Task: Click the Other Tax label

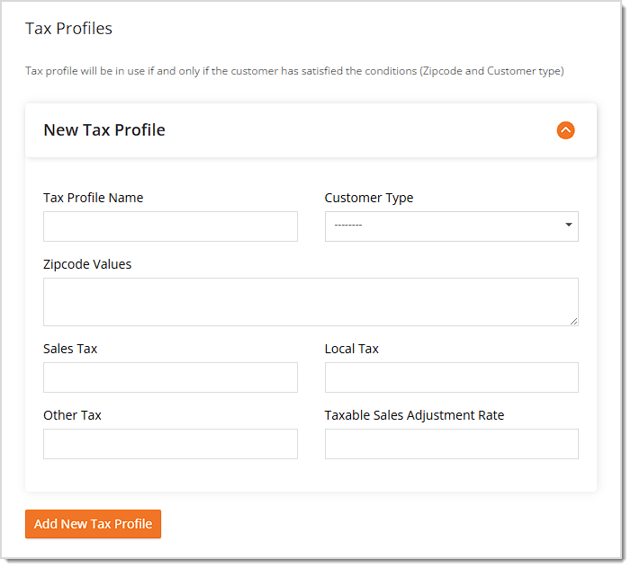Action: tap(72, 415)
